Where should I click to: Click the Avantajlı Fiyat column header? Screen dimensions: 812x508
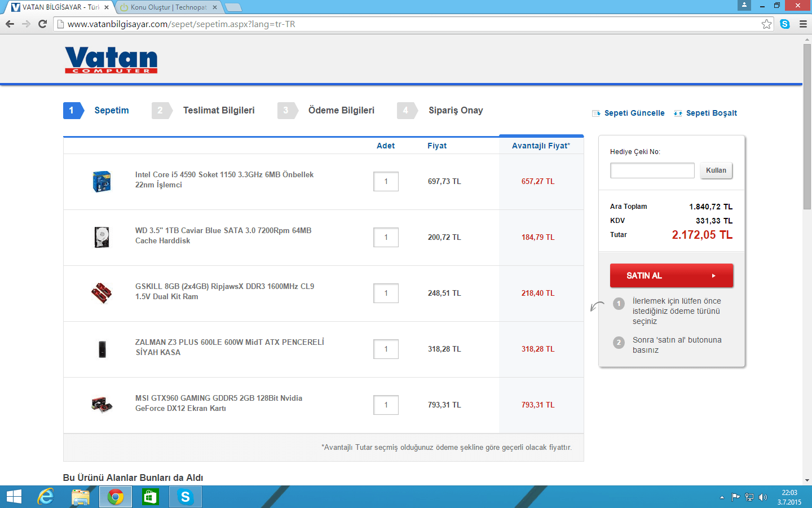coord(541,146)
